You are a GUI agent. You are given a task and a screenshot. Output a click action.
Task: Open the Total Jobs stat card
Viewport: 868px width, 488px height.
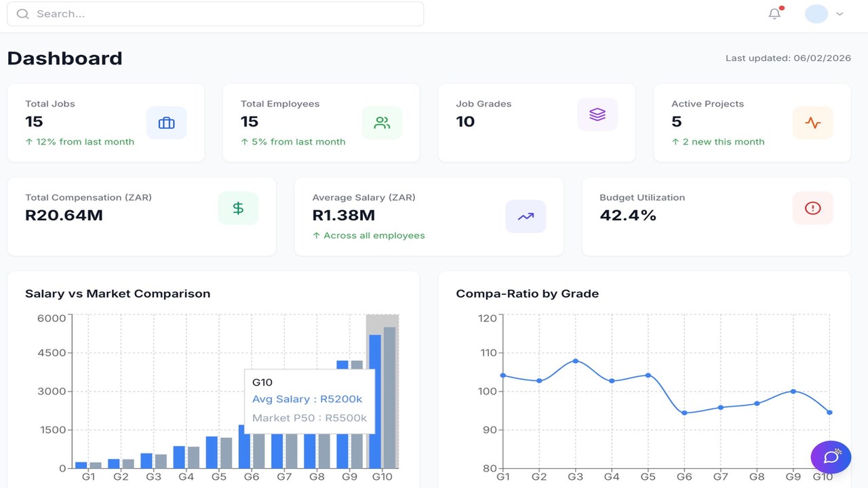pyautogui.click(x=106, y=123)
